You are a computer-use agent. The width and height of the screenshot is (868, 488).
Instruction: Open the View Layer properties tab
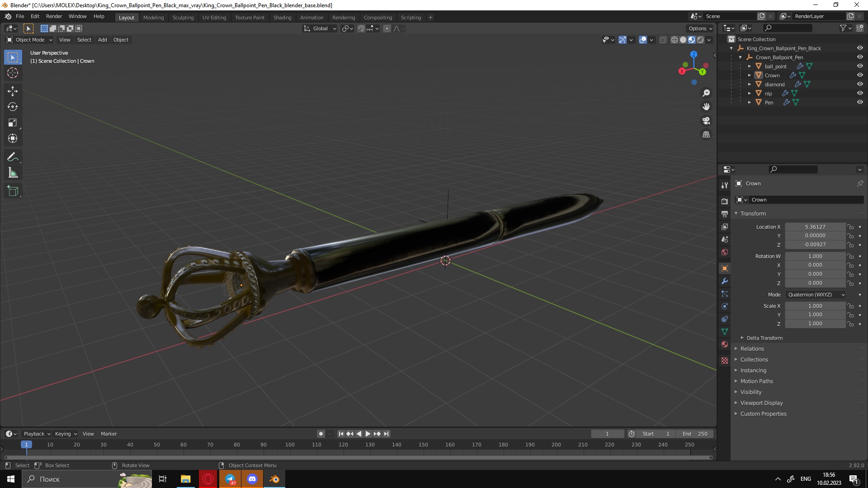(725, 226)
